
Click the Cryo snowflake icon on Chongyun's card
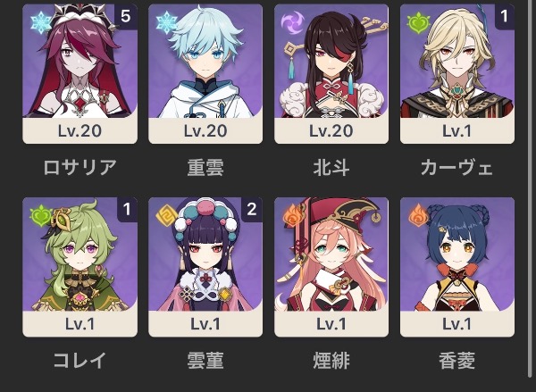click(x=167, y=22)
